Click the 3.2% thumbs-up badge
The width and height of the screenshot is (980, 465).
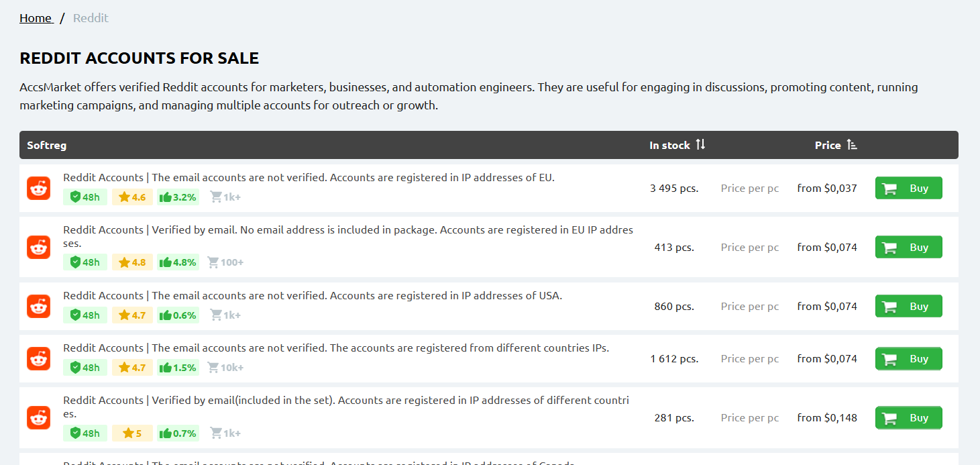tap(178, 197)
